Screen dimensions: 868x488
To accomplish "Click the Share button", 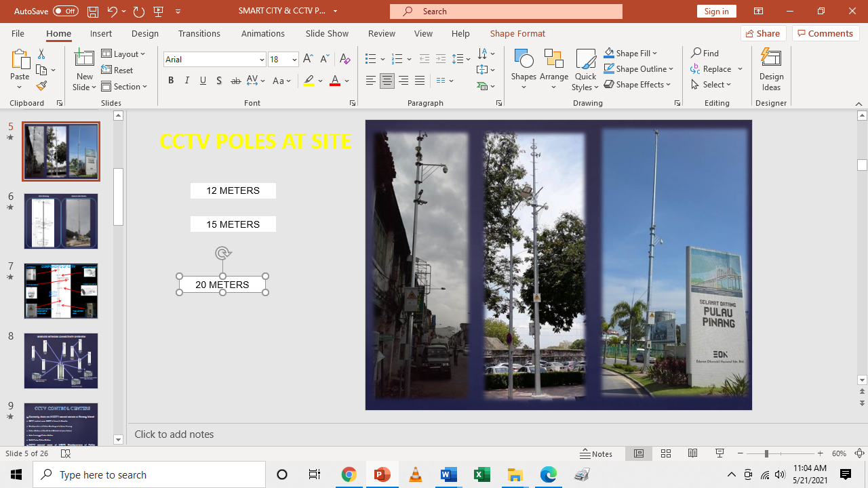I will 764,33.
